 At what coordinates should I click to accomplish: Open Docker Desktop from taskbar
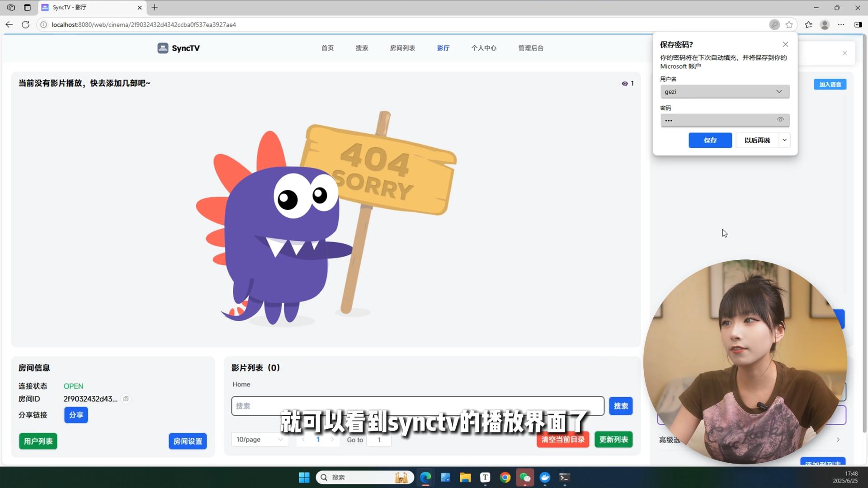click(545, 478)
